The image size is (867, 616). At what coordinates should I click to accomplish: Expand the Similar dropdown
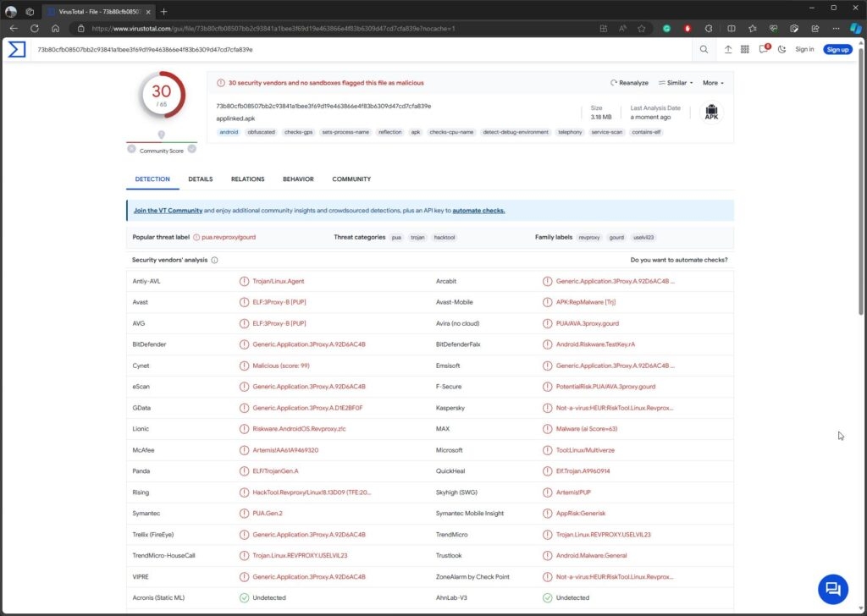pos(676,83)
